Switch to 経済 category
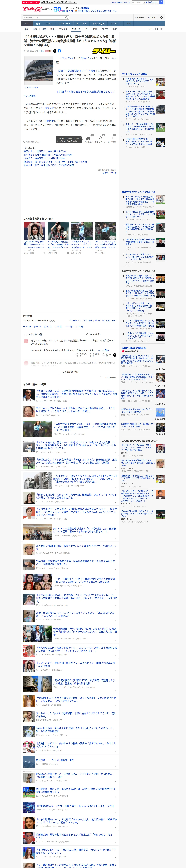Image resolution: width=186 pixels, height=868 pixels. [52, 29]
